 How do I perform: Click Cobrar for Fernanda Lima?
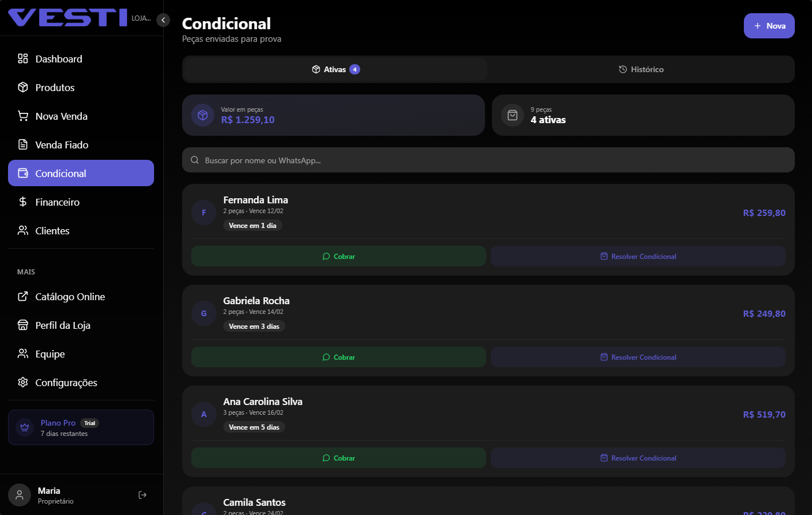(x=338, y=256)
